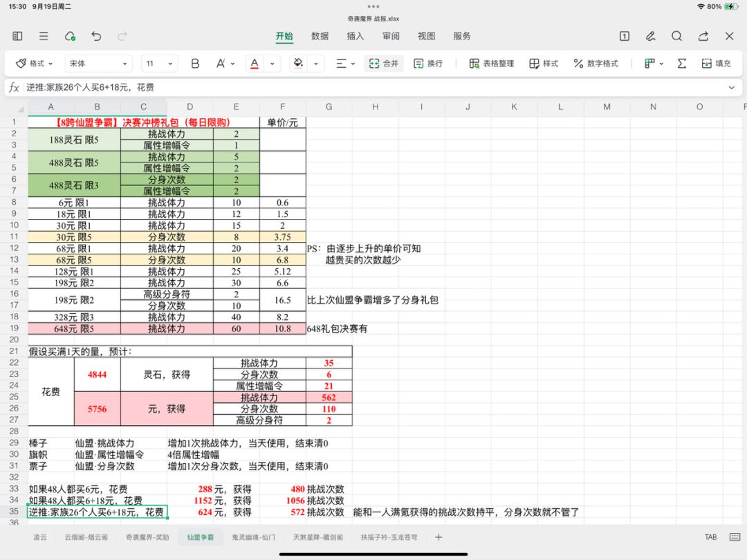The height and width of the screenshot is (560, 747).
Task: Click the 表格整理 button
Action: [x=492, y=64]
